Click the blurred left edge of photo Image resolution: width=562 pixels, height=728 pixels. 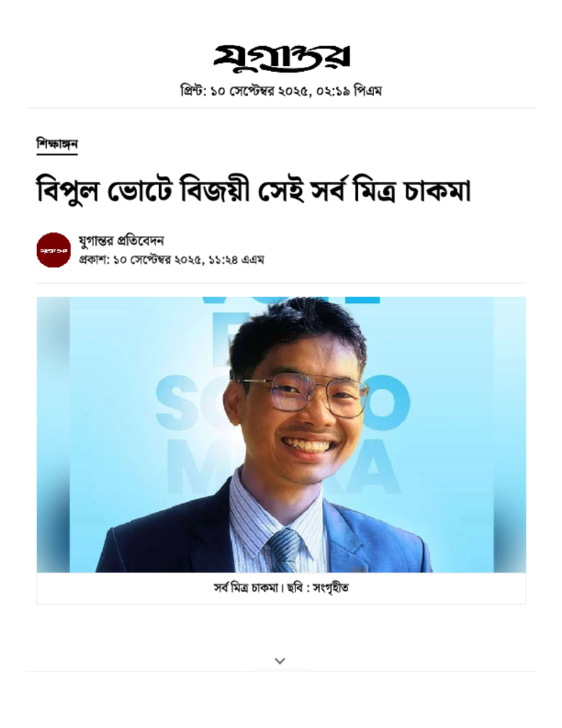tap(53, 434)
